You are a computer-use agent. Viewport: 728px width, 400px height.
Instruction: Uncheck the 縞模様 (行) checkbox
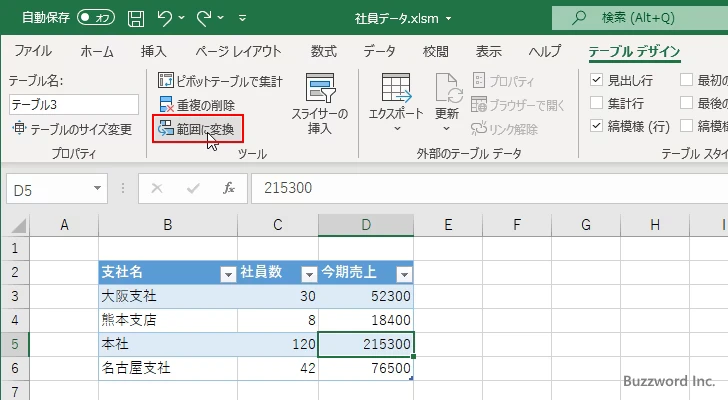click(597, 126)
